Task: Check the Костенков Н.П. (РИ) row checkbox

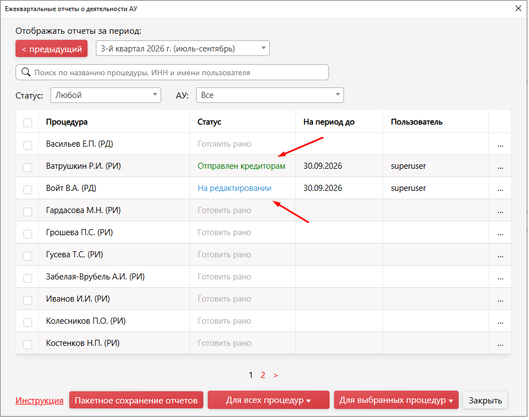Action: coord(28,345)
